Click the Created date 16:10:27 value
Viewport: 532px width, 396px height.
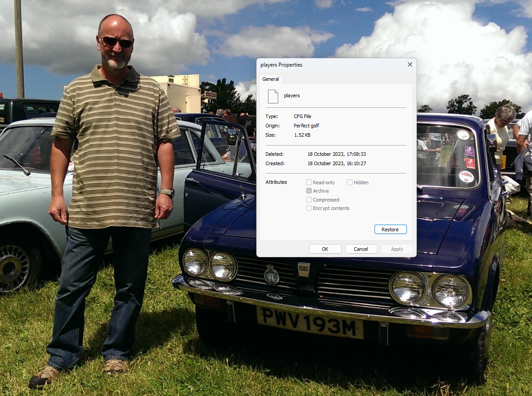coord(336,163)
